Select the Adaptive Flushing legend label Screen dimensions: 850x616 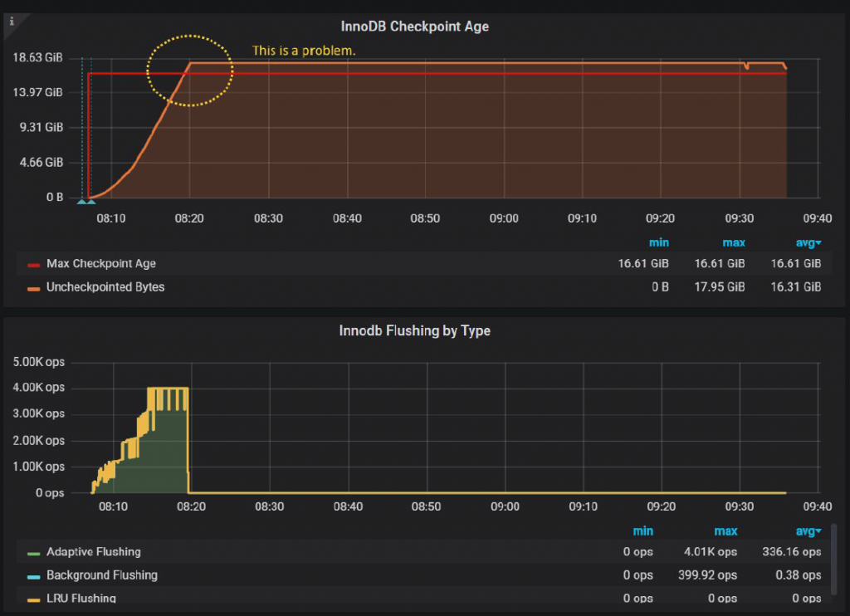pyautogui.click(x=94, y=551)
